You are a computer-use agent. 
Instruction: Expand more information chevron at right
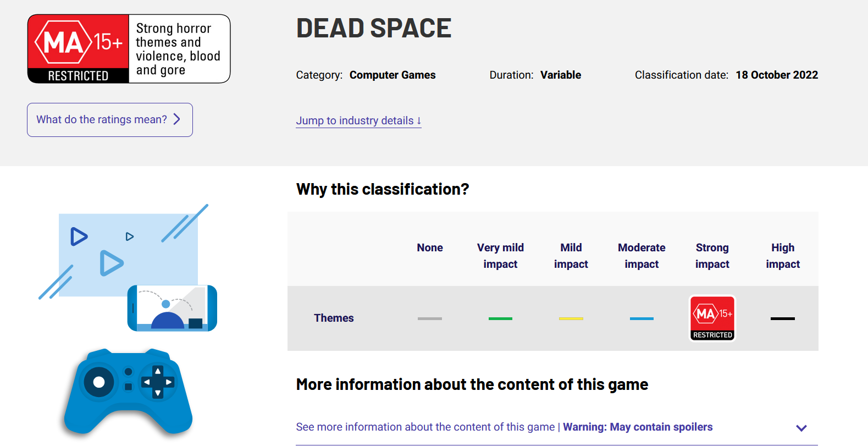[801, 428]
